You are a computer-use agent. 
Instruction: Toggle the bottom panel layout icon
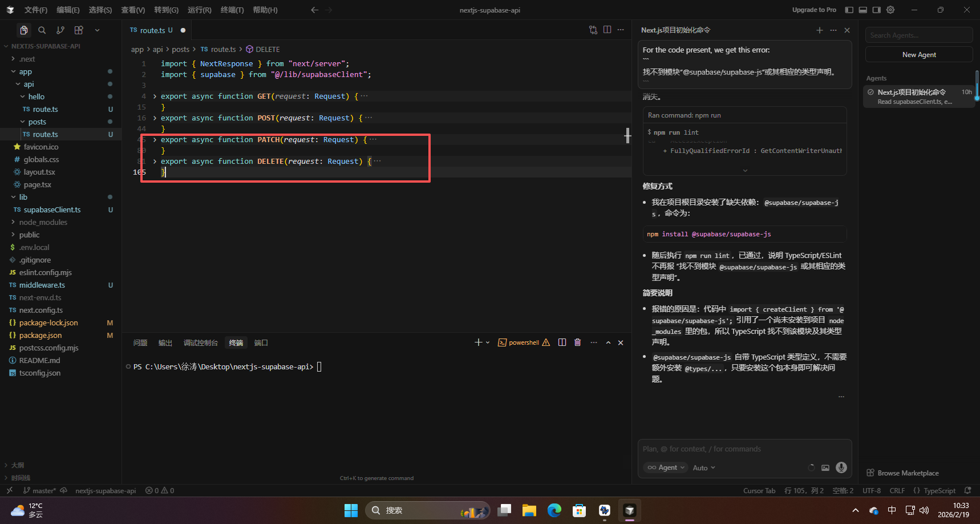tap(862, 10)
